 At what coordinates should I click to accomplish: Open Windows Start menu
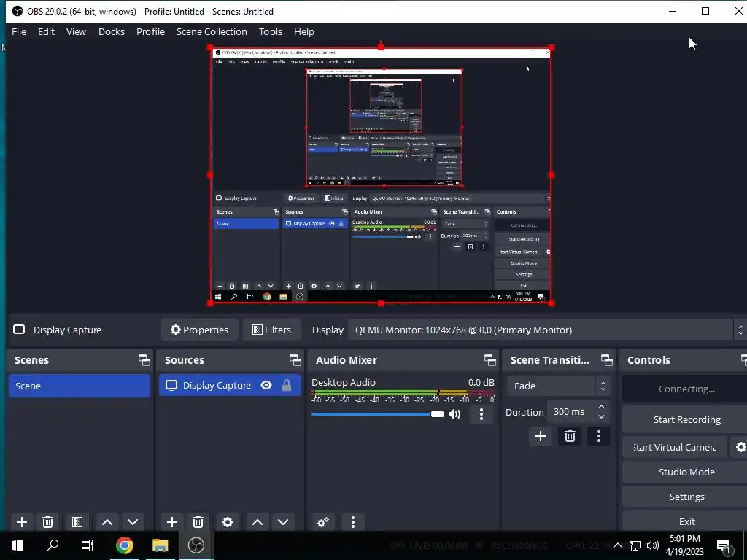[x=18, y=545]
